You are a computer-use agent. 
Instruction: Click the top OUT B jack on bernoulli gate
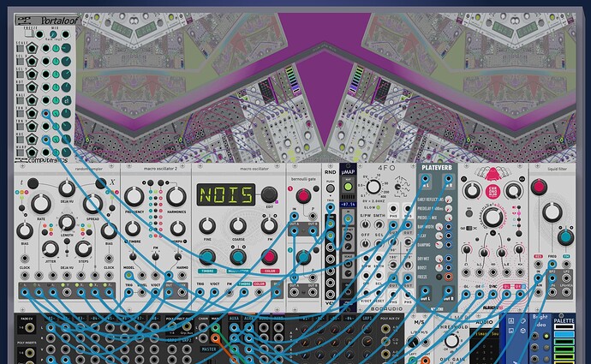pyautogui.click(x=313, y=231)
